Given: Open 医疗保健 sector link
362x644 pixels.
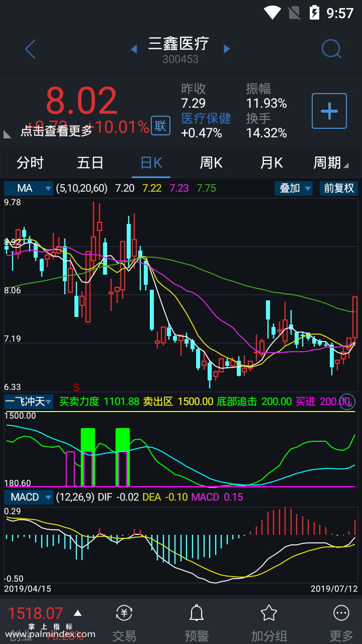Looking at the screenshot, I should pos(206,118).
